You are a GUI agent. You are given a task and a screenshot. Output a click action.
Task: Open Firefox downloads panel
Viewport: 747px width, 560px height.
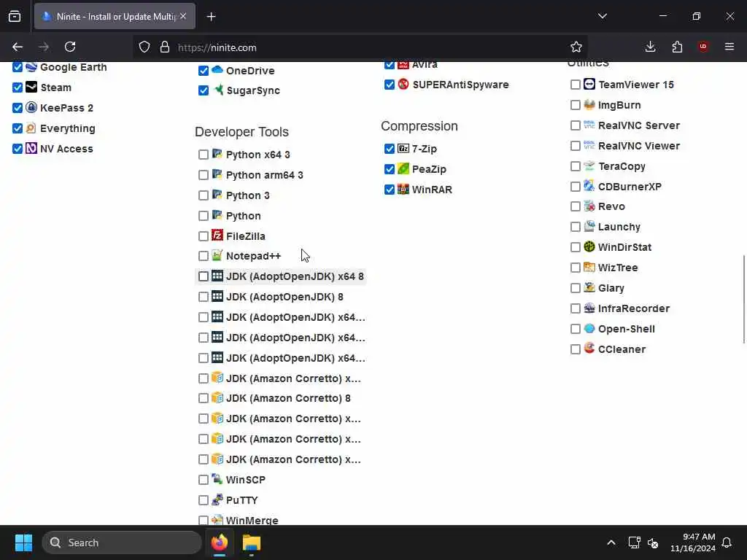coord(650,47)
